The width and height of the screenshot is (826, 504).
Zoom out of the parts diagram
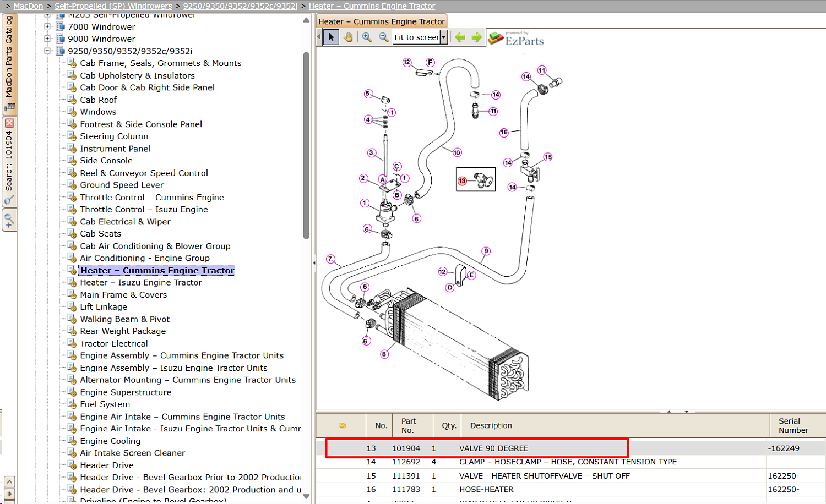[x=384, y=37]
